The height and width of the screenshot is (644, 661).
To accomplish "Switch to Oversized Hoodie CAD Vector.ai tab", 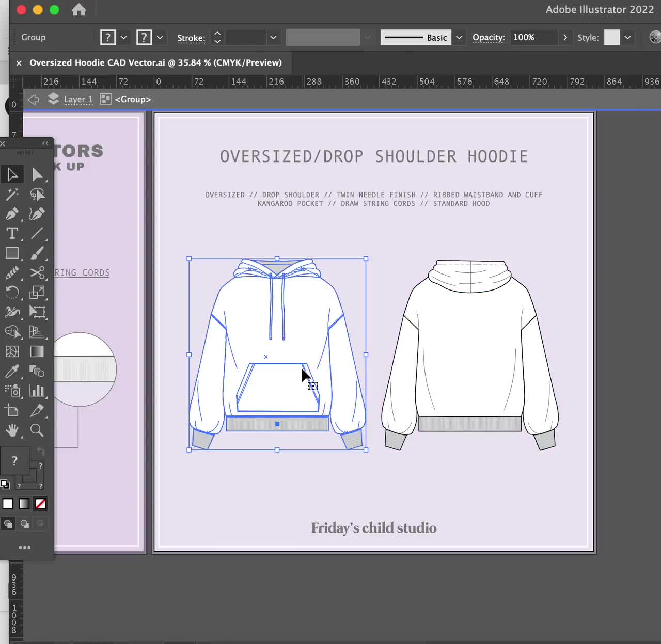I will (x=155, y=62).
